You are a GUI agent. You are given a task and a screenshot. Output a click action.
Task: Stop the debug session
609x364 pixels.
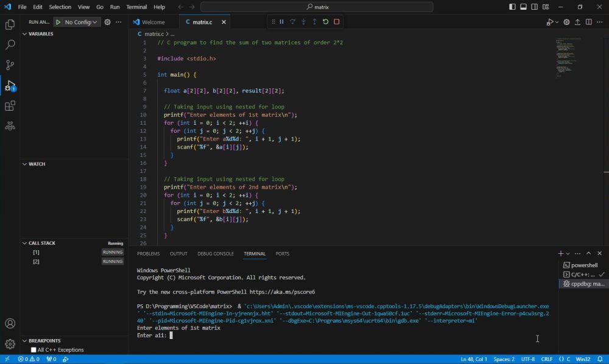(337, 22)
